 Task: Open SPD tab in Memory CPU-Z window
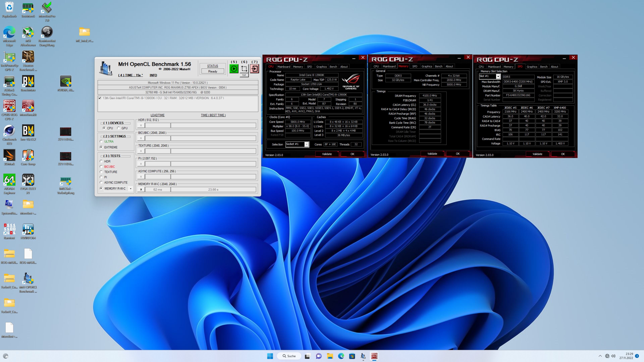[x=415, y=67]
